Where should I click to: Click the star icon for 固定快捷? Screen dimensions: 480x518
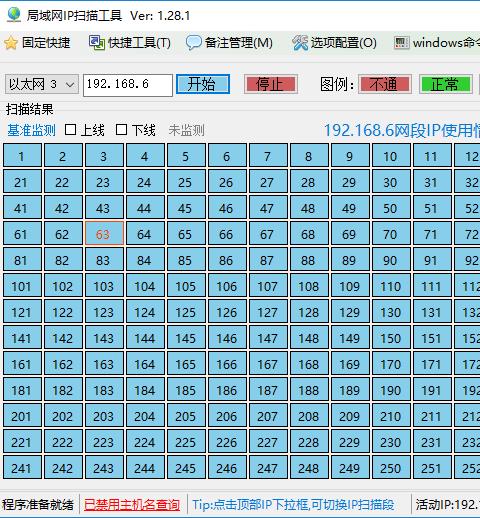[x=11, y=43]
